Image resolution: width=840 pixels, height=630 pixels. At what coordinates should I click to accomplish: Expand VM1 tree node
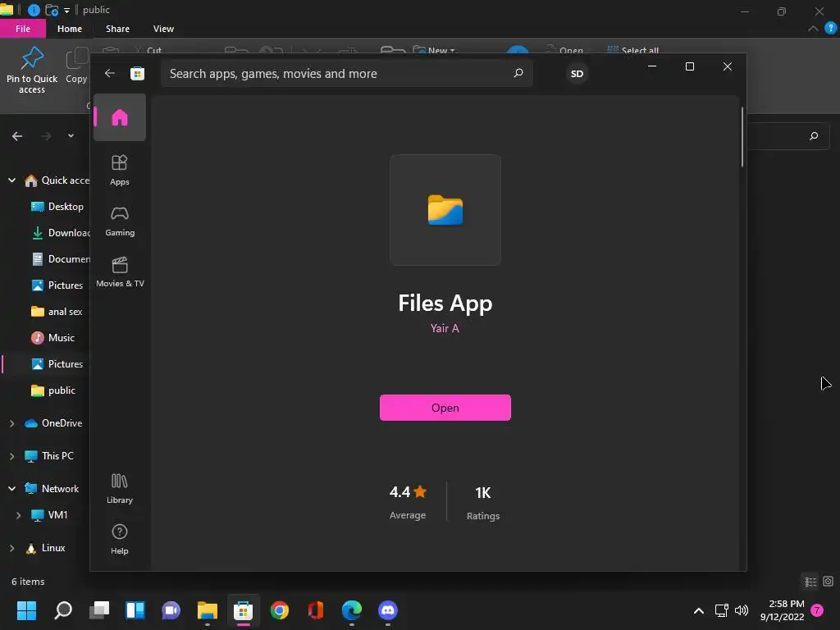tap(18, 515)
